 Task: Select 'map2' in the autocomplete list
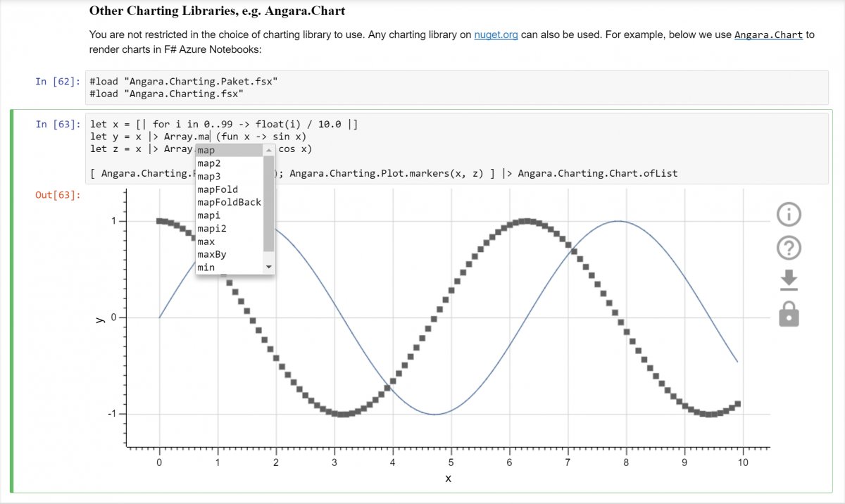pos(229,163)
